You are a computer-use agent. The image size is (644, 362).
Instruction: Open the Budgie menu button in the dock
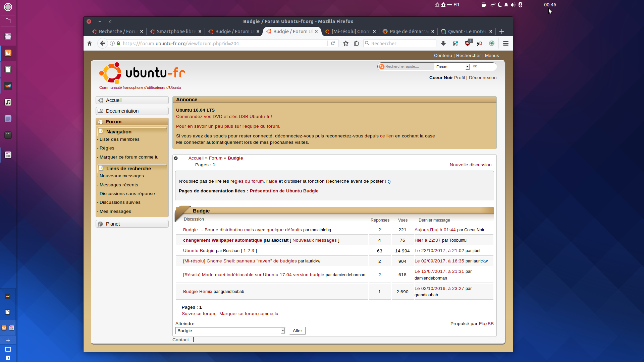[x=8, y=7]
